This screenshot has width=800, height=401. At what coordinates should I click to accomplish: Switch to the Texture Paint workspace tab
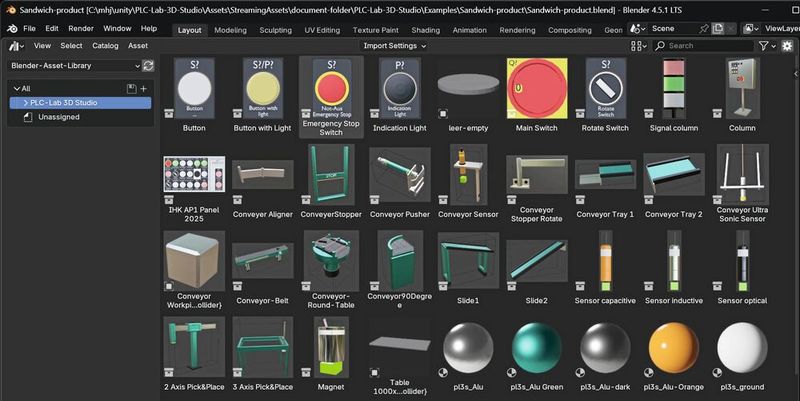376,30
